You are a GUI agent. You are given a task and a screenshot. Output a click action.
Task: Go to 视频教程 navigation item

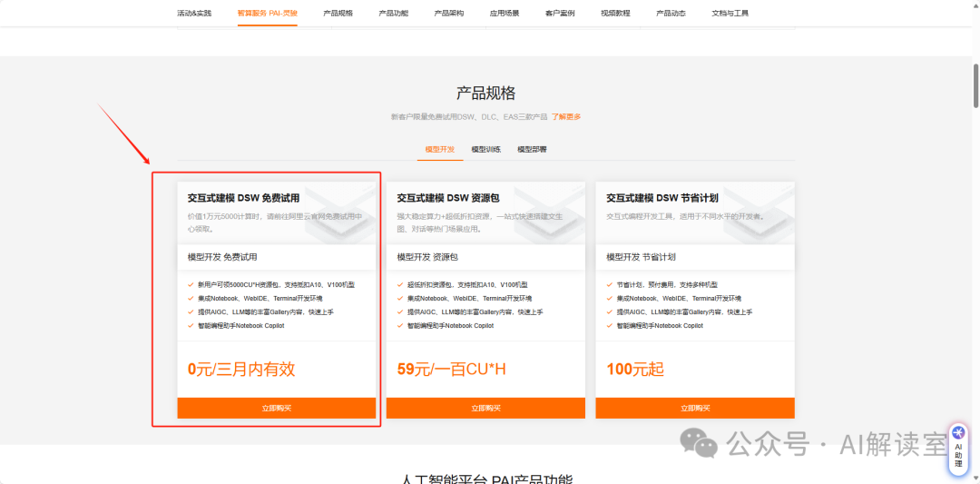(615, 13)
